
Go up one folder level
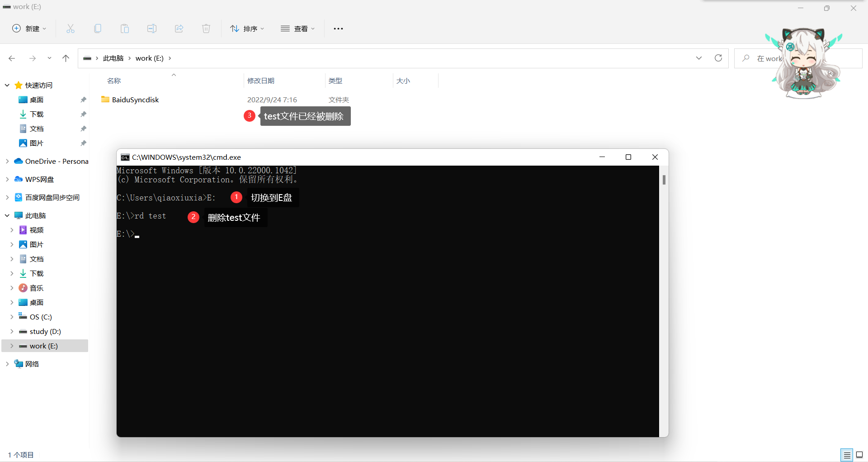coord(66,58)
